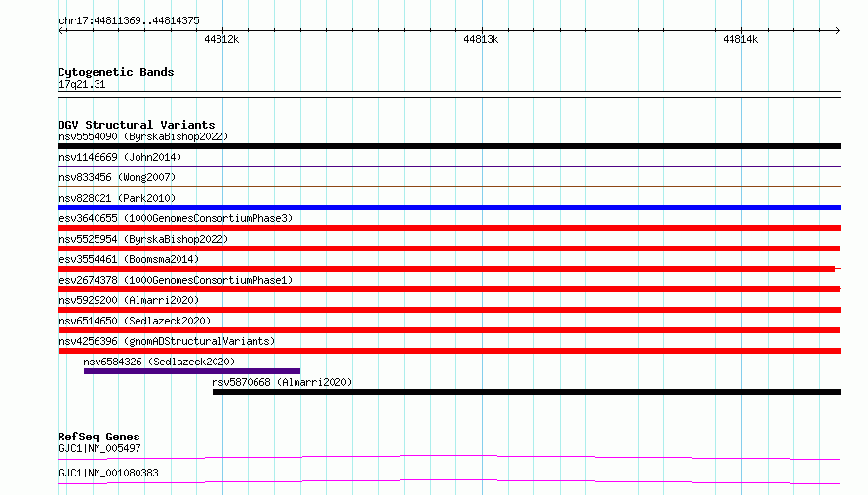Click the black nsv5554090 variant bar
The image size is (868, 495).
(x=449, y=146)
